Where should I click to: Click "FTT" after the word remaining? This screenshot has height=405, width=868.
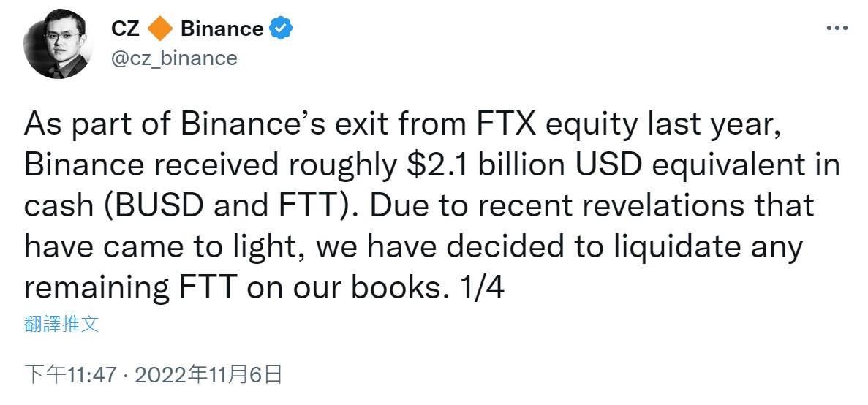tap(209, 287)
